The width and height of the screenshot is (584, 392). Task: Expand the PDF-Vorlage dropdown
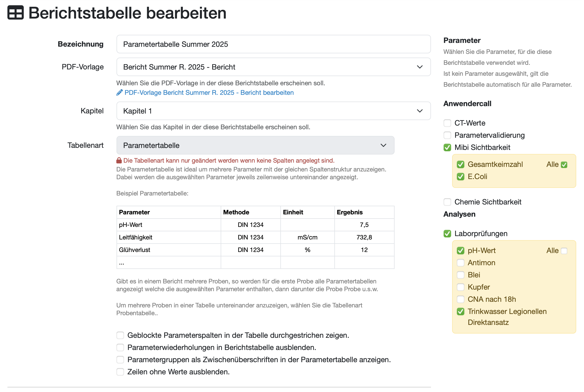273,67
